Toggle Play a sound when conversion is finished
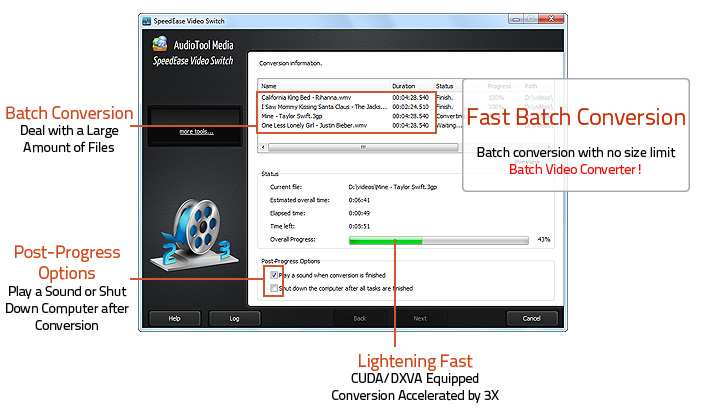Image resolution: width=706 pixels, height=416 pixels. coord(274,275)
